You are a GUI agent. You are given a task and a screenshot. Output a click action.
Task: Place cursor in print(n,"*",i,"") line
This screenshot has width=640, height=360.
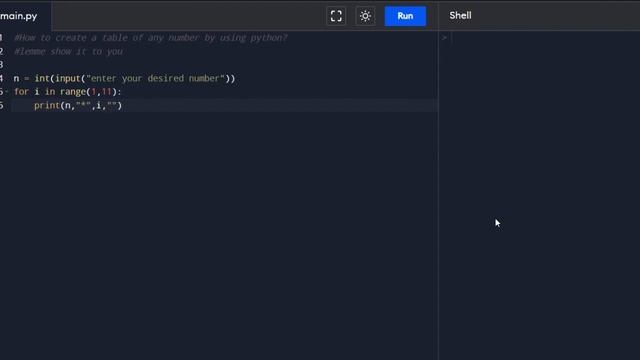(x=78, y=105)
